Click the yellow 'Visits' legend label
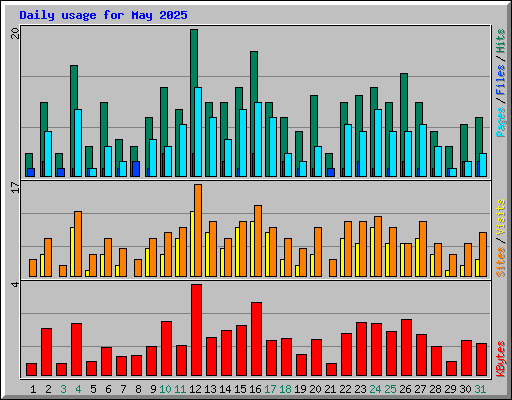Image resolution: width=512 pixels, height=400 pixels. pos(500,217)
